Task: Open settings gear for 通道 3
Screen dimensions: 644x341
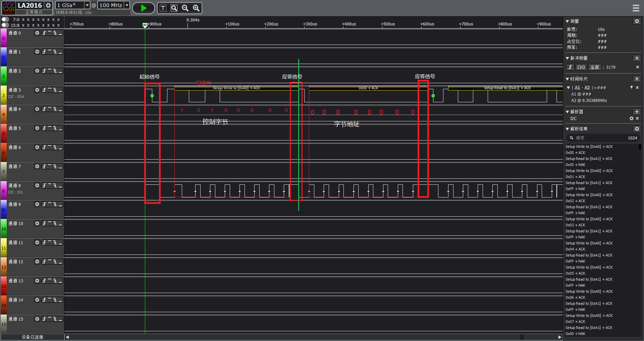Action: (x=37, y=90)
